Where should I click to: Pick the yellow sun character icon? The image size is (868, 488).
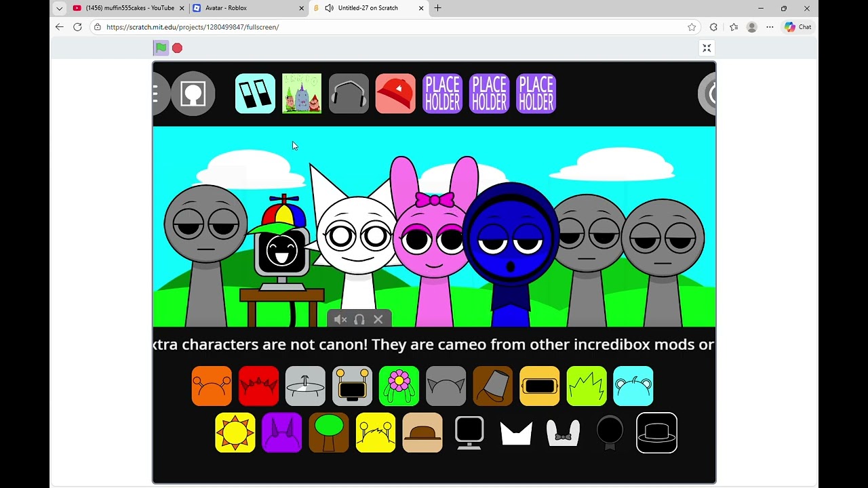tap(235, 432)
